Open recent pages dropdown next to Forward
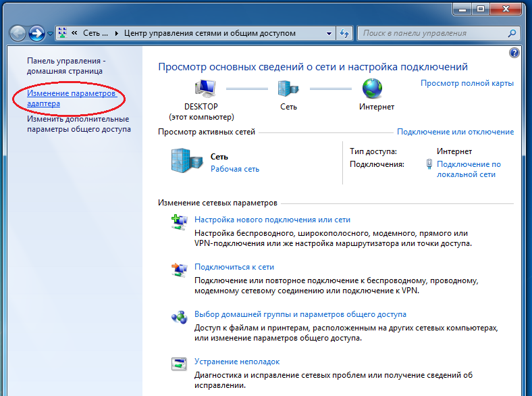 pos(50,33)
